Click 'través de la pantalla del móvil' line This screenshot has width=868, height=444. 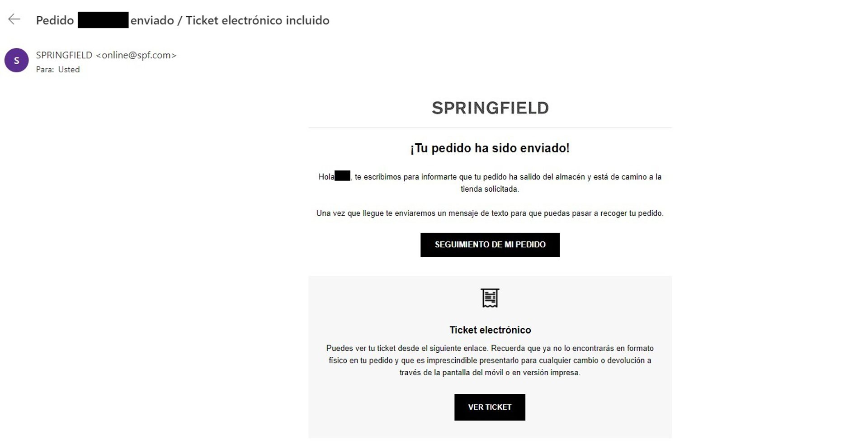coord(490,373)
